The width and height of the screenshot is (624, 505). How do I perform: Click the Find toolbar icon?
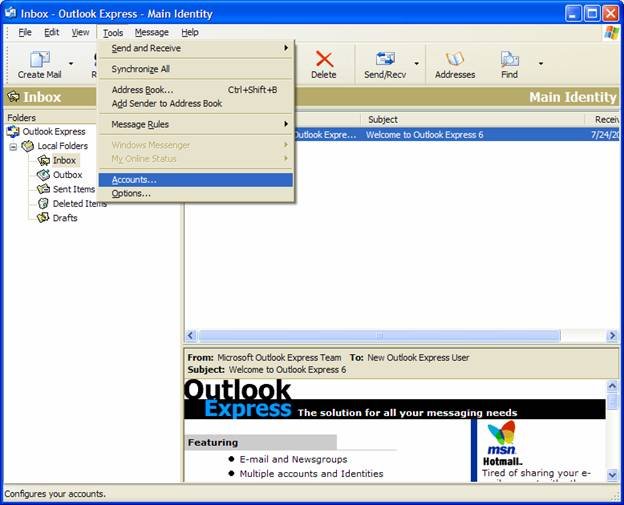509,64
